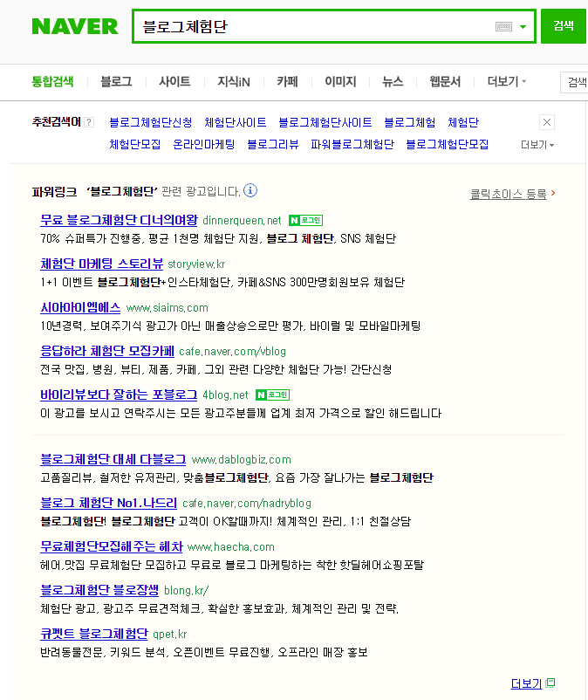Open ad 큐펫트 블로그체험단
Image resolution: width=588 pixels, height=700 pixels.
tap(93, 634)
